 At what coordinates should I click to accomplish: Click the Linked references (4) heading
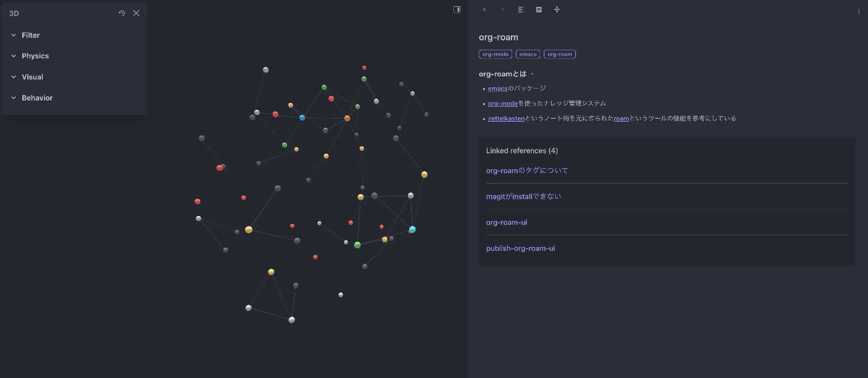(x=522, y=151)
